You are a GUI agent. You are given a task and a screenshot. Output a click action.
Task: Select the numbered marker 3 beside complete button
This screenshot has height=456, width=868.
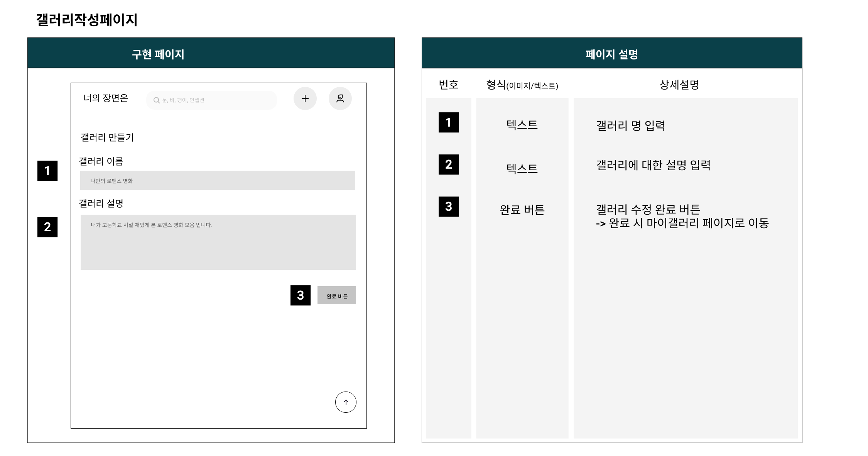tap(300, 296)
